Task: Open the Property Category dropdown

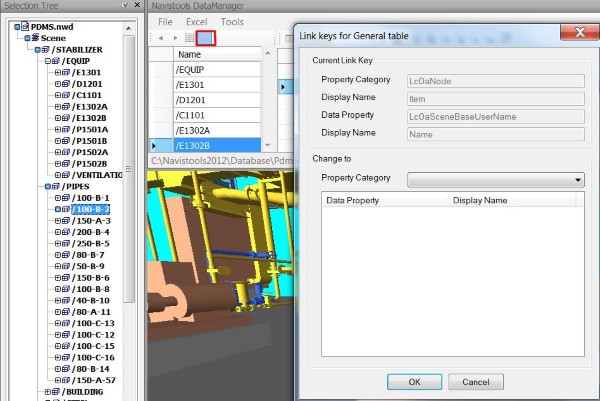Action: pyautogui.click(x=496, y=180)
